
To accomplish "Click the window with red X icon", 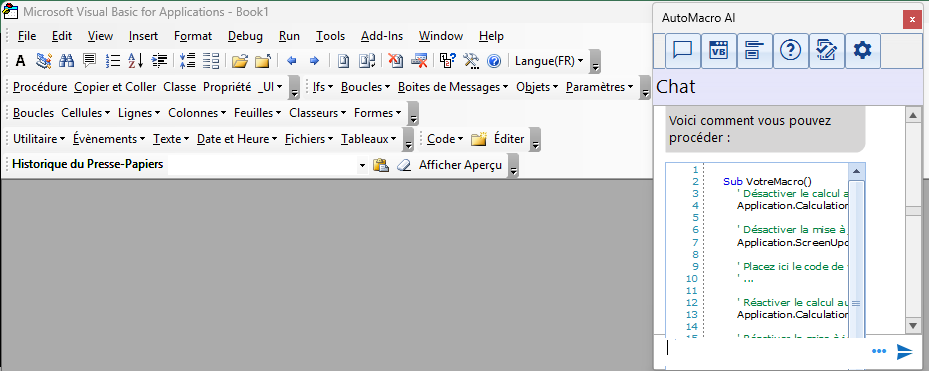I will tap(419, 60).
